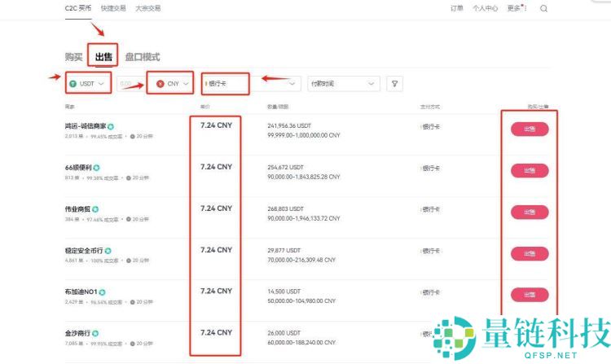This screenshot has width=611, height=364.
Task: Click the 268,803 USDT quantity
Action: point(285,208)
